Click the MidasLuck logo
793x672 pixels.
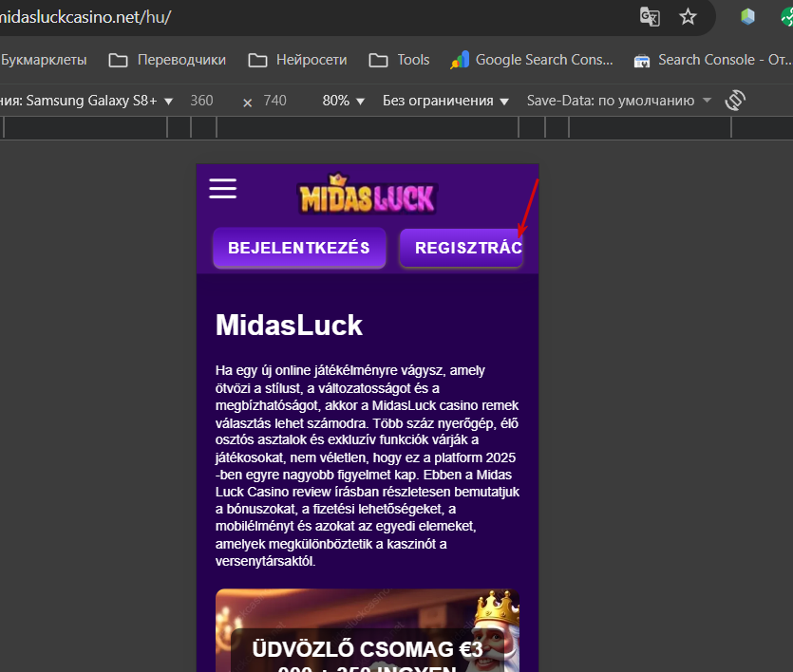pos(368,195)
